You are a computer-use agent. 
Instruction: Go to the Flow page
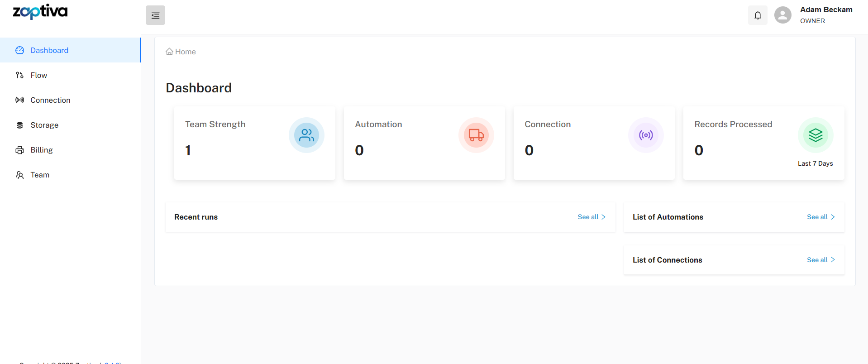tap(38, 75)
